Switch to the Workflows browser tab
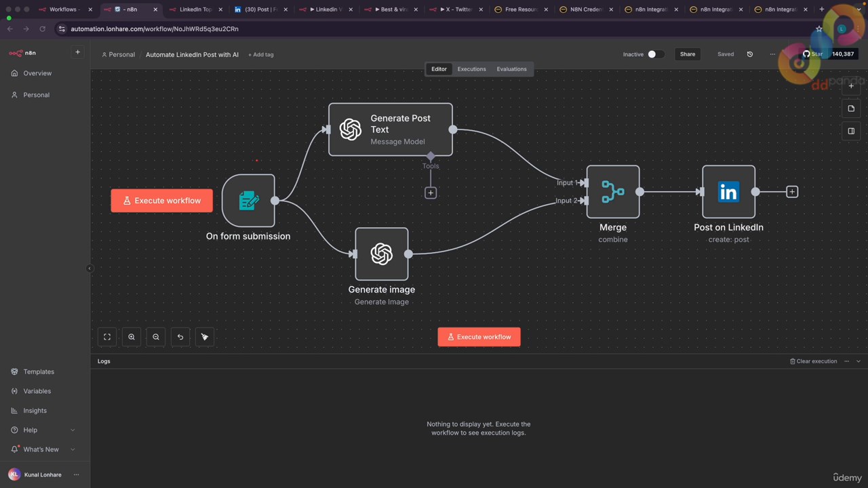Image resolution: width=868 pixels, height=488 pixels. point(64,9)
